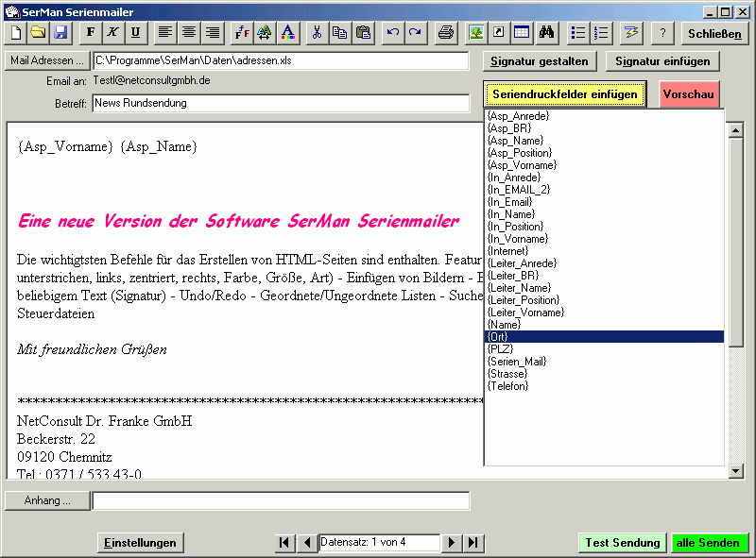Select {Asp_Position} merge field

[x=604, y=153]
